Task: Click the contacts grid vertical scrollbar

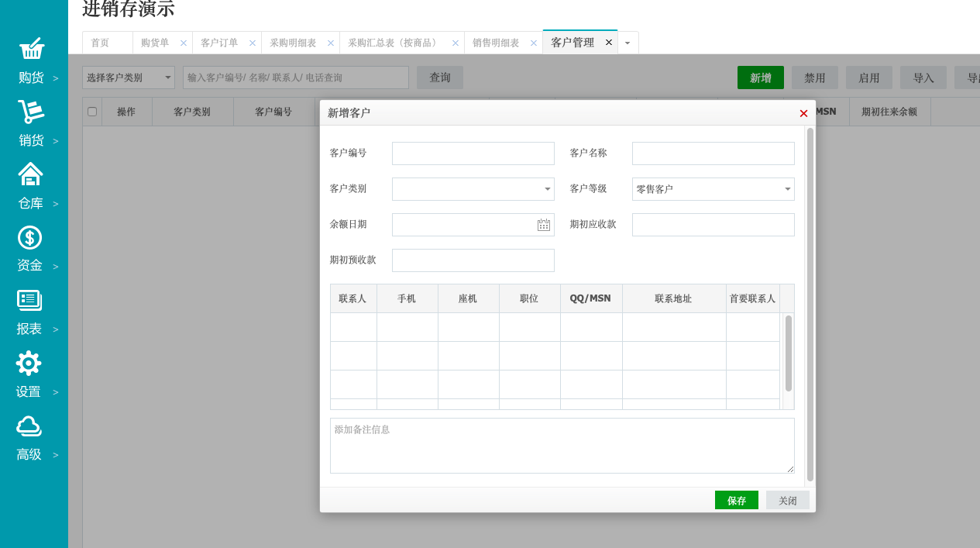Action: click(x=789, y=353)
